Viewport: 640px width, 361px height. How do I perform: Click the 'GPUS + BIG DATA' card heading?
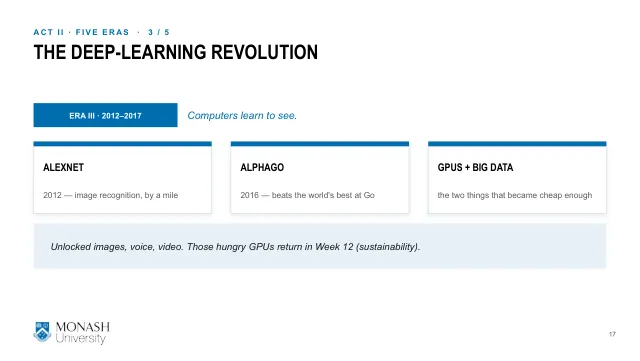(x=475, y=167)
